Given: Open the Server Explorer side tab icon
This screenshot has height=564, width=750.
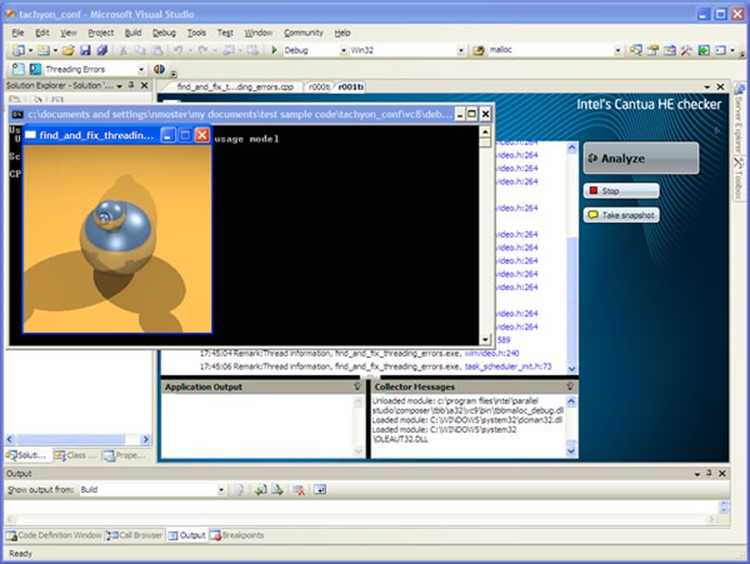Looking at the screenshot, I should pyautogui.click(x=739, y=89).
